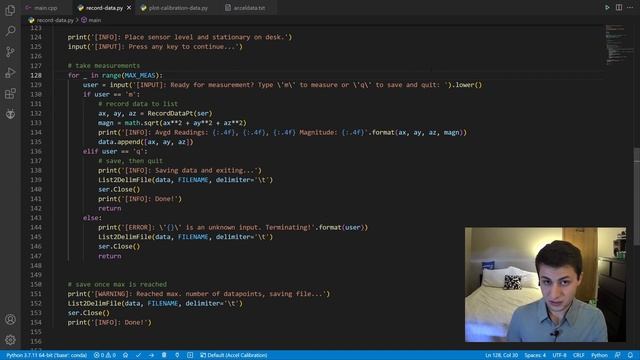
Task: Open the Run and Debug view
Action: (10, 73)
